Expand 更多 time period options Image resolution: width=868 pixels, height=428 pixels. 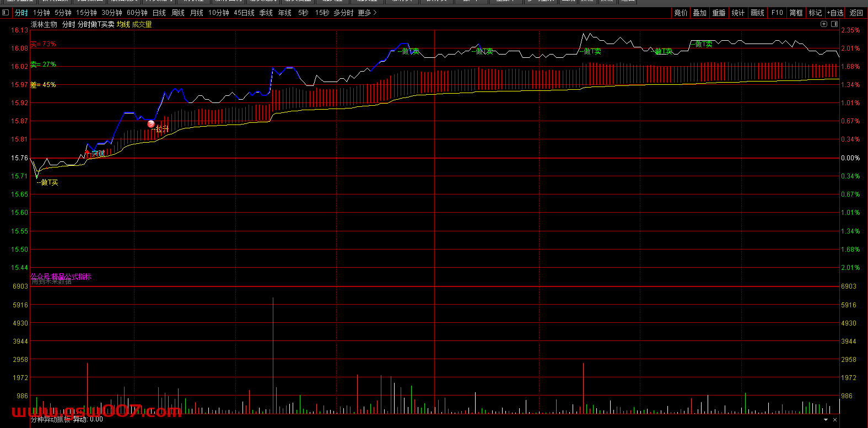pyautogui.click(x=367, y=13)
